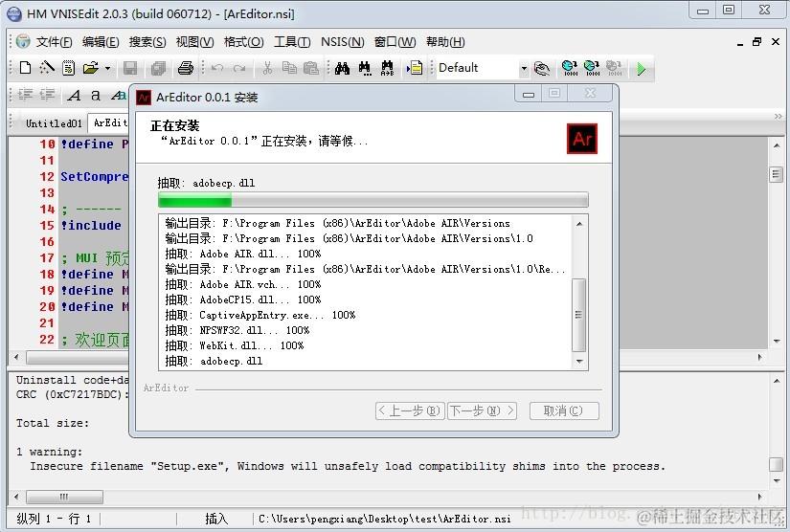Click the Paste clipboard icon
This screenshot has height=532, width=790.
pos(311,67)
